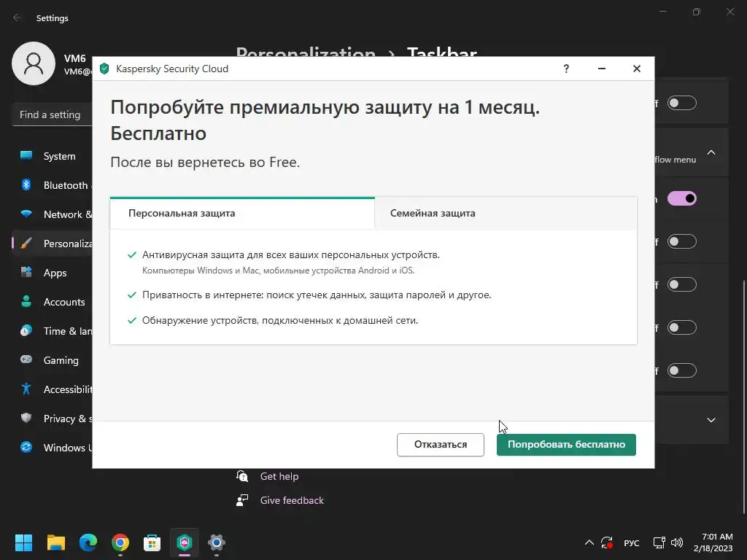Click Personalization in the breadcrumb heading

click(306, 52)
